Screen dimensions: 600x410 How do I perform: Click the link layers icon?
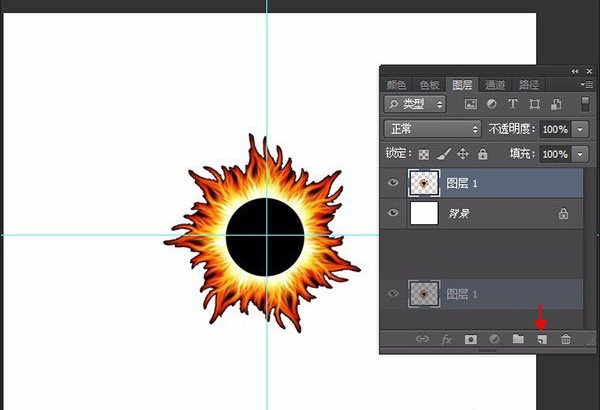coord(422,339)
